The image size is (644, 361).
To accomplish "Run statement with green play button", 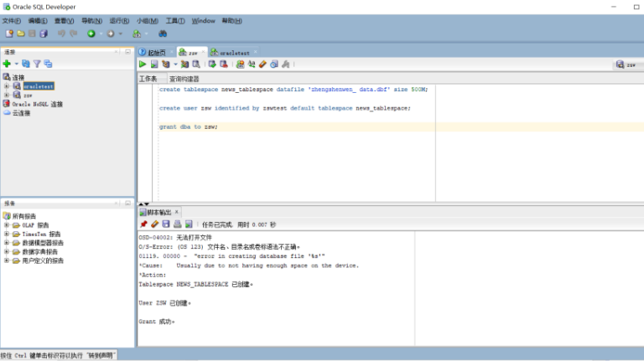I will click(143, 64).
